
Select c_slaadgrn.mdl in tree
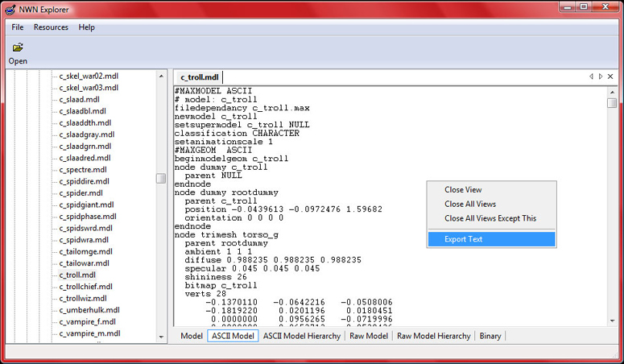85,146
